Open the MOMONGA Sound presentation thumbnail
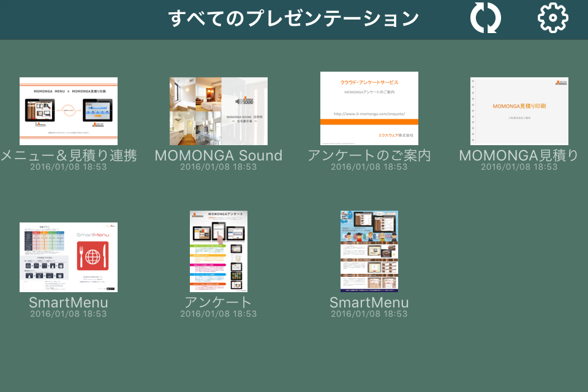The width and height of the screenshot is (588, 392). coord(219,111)
